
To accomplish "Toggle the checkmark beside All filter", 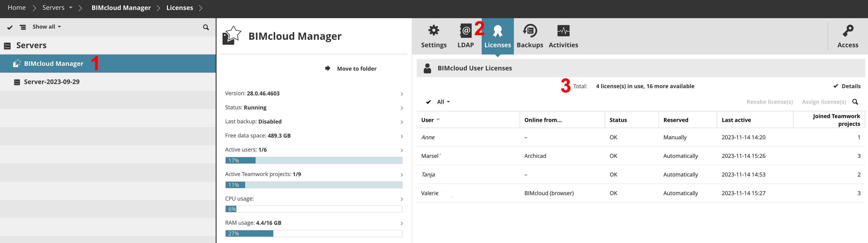I will tap(428, 102).
